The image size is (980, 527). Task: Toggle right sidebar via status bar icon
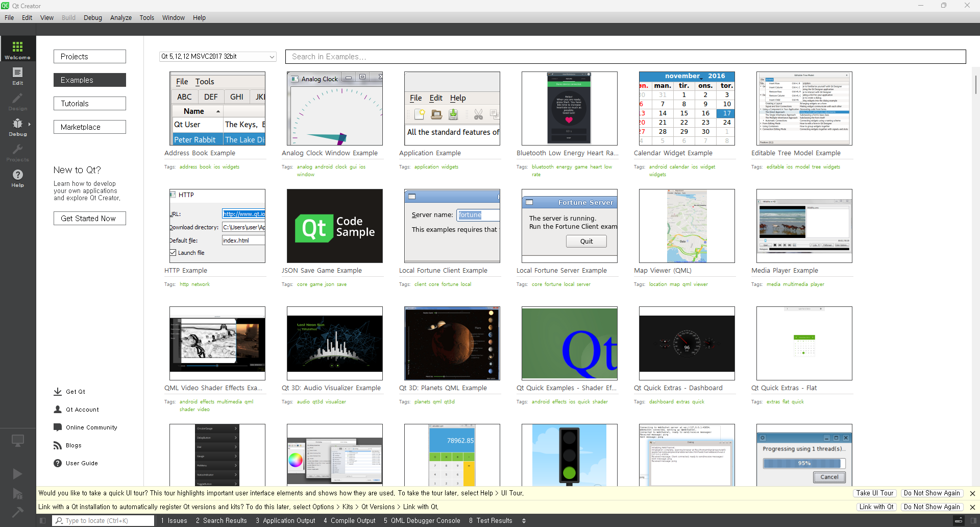(x=973, y=520)
